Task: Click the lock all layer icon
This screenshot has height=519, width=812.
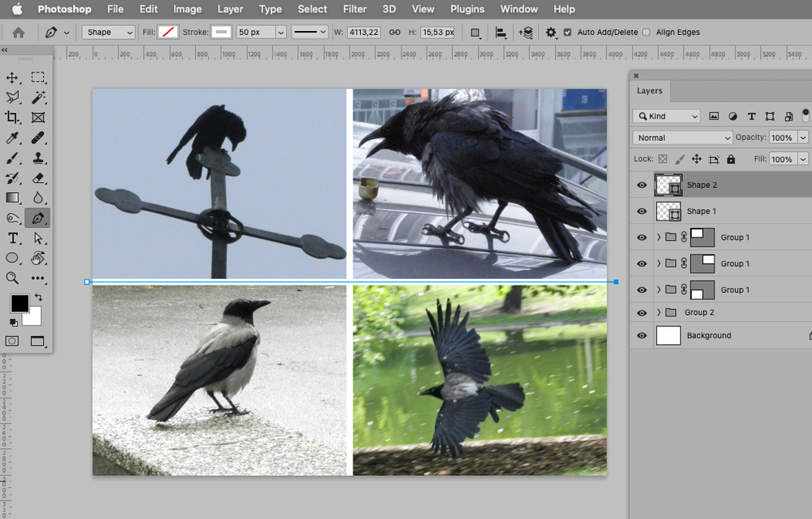Action: coord(731,159)
